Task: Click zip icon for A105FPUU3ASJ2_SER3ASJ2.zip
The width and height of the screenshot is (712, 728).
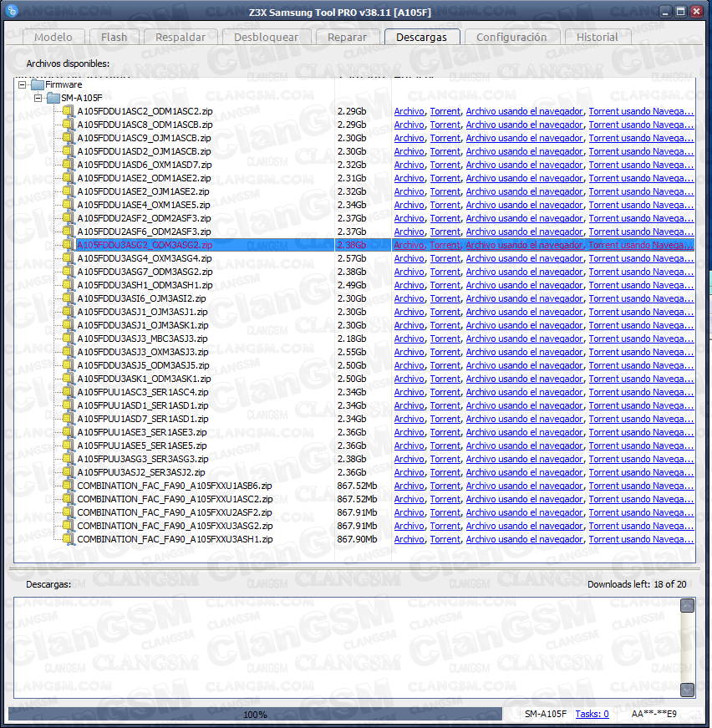Action: tap(69, 472)
